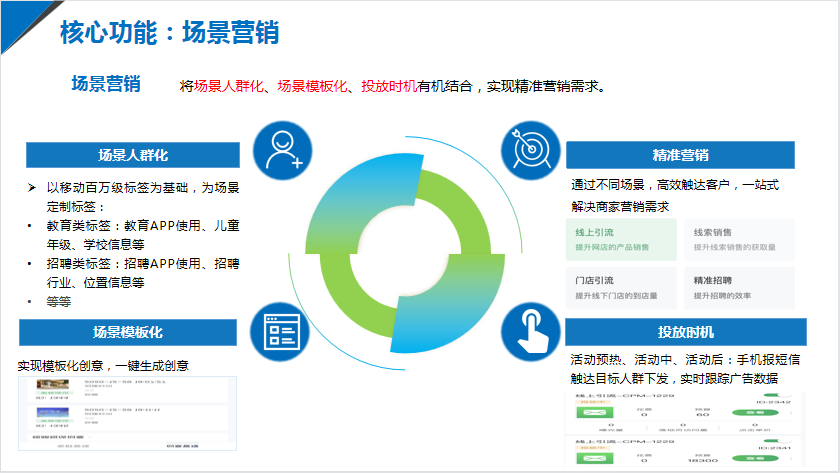Click the red 场景模板化 text in the description
This screenshot has width=840, height=473.
(x=314, y=86)
